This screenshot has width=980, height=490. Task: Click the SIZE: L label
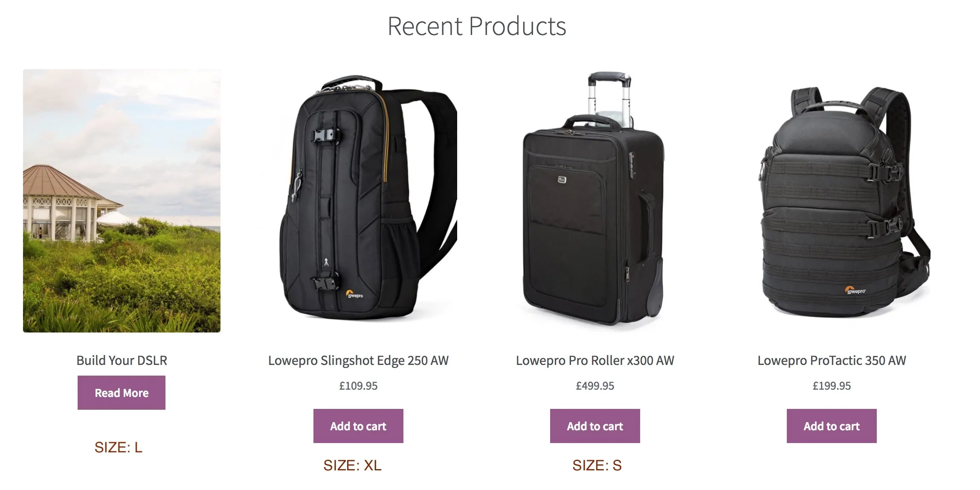pyautogui.click(x=119, y=447)
